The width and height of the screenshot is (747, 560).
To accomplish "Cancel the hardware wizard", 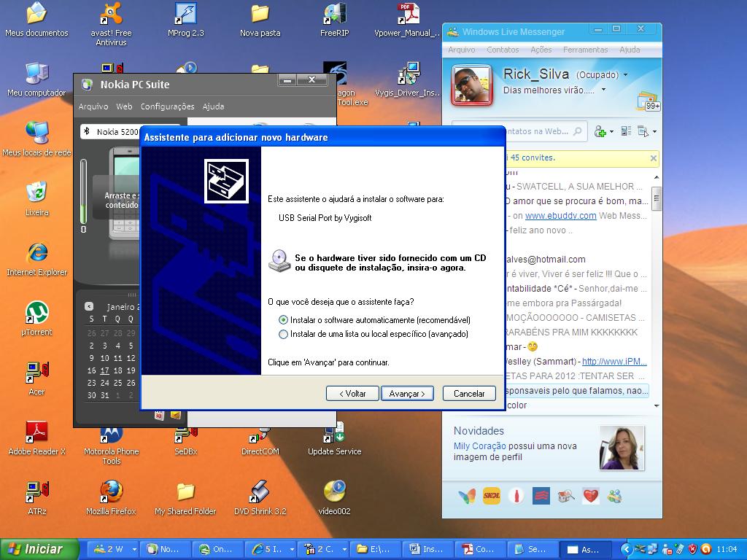I will [x=469, y=394].
